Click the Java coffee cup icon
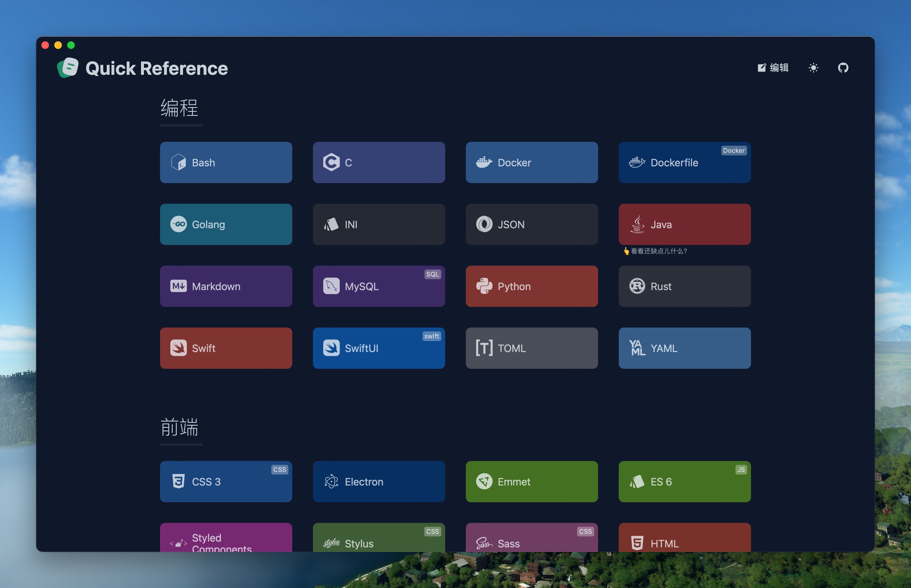This screenshot has height=588, width=911. [x=637, y=224]
